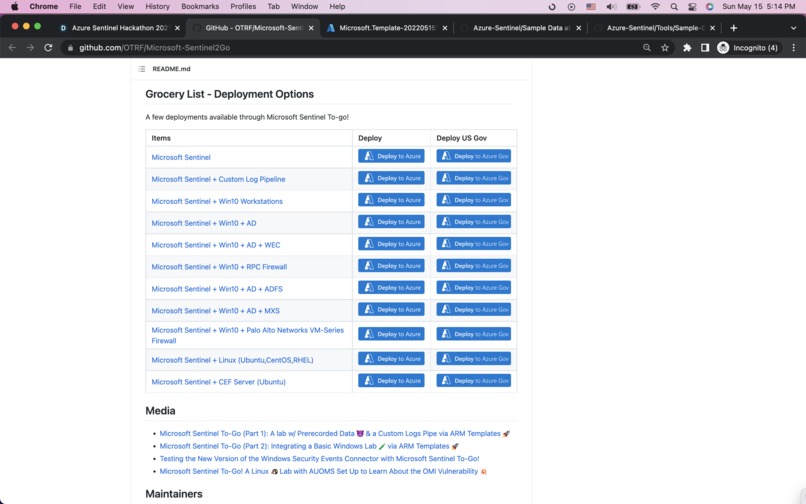The image size is (806, 504).
Task: Open the History menu
Action: tap(157, 7)
